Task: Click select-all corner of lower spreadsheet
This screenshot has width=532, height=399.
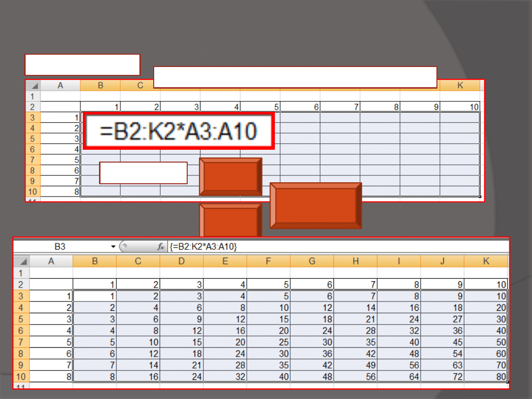Action: tap(21, 261)
